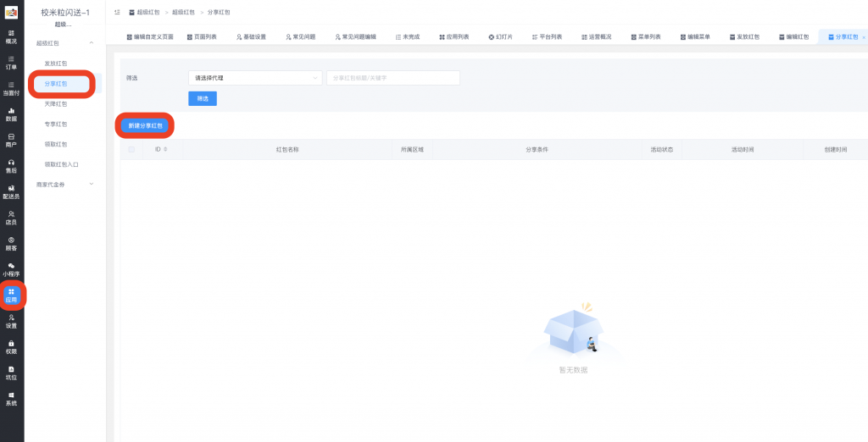This screenshot has height=442, width=868.
Task: Switch to the 平台列表 tab
Action: click(x=547, y=37)
